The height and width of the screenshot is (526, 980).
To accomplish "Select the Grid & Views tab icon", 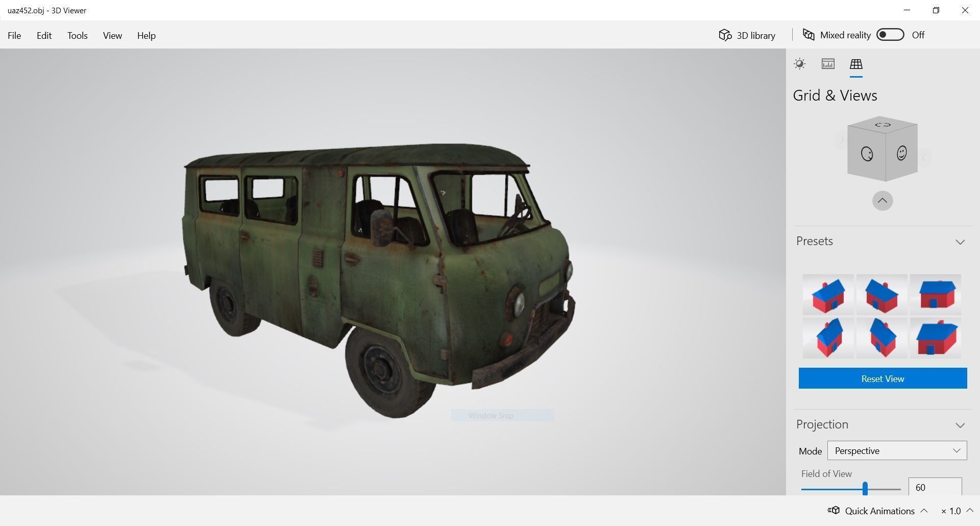I will coord(856,64).
